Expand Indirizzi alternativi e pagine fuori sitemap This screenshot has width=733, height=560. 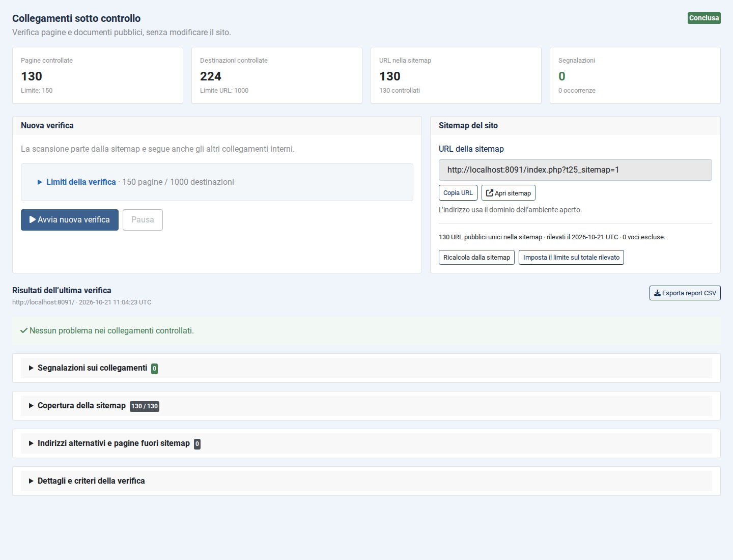point(366,443)
